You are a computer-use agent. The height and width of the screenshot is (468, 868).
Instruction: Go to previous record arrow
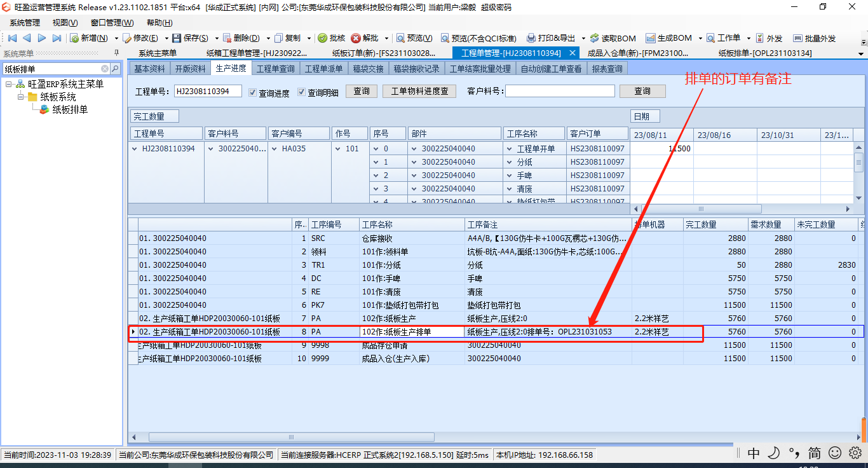pyautogui.click(x=27, y=38)
